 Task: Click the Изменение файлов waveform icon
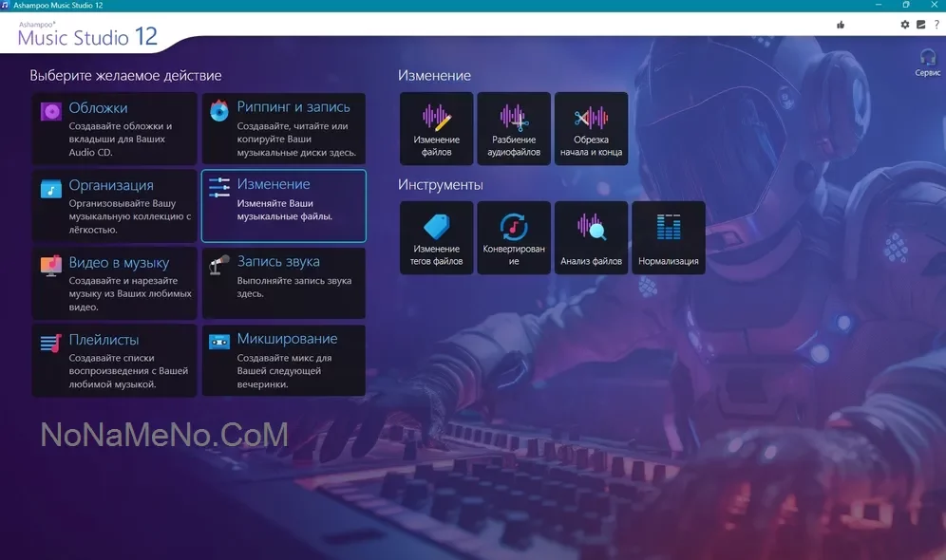(436, 119)
